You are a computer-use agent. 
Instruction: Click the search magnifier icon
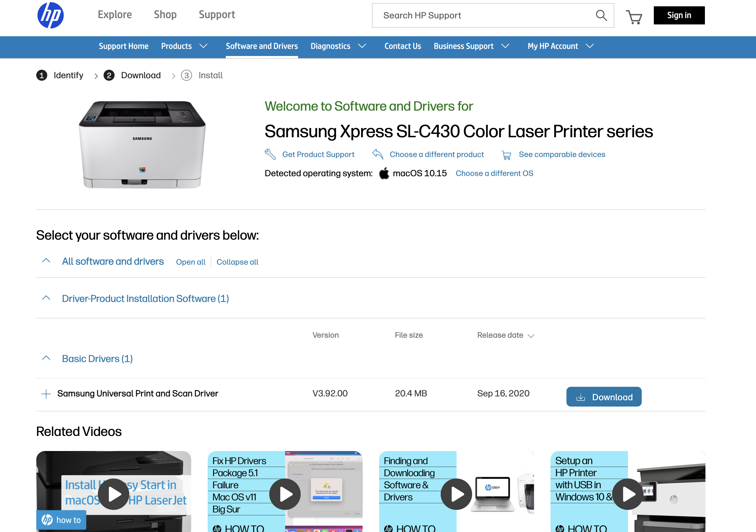pos(601,15)
